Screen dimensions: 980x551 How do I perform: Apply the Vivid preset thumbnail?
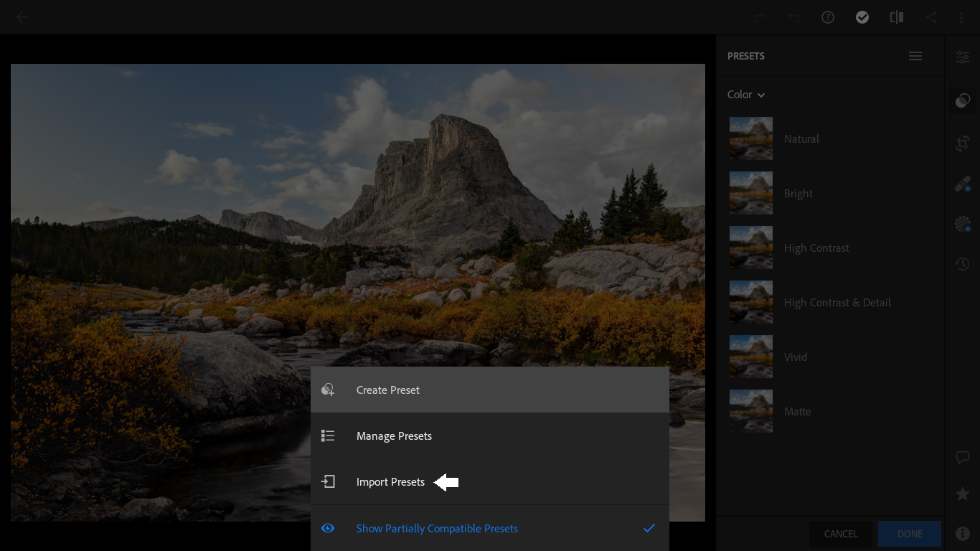(751, 357)
